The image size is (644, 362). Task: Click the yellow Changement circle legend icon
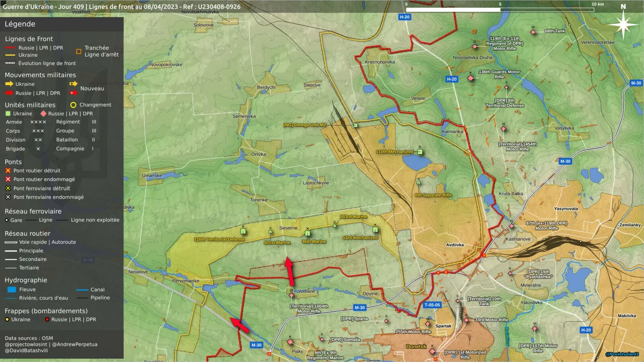pyautogui.click(x=73, y=105)
